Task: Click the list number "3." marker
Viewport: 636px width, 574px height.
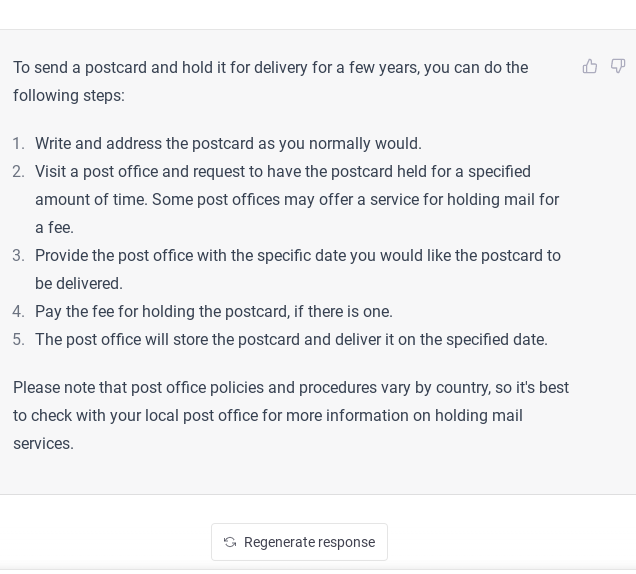Action: (18, 256)
